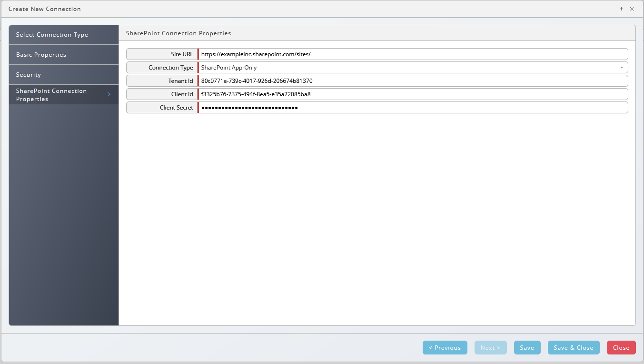Click the red Close button
Image resolution: width=644 pixels, height=364 pixels.
621,348
